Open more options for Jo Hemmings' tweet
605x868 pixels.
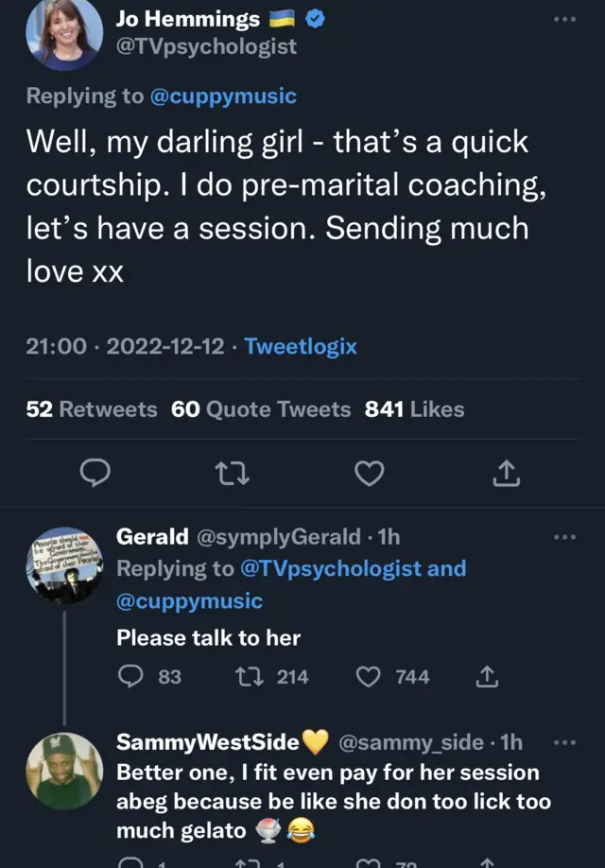click(x=564, y=19)
